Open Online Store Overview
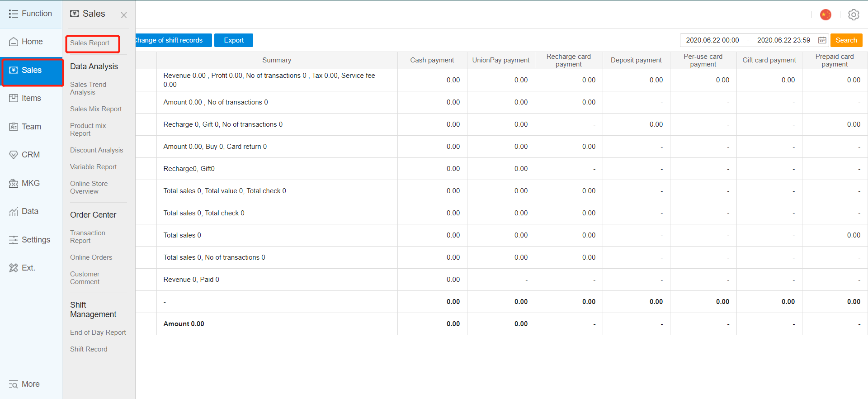The image size is (868, 399). click(89, 187)
